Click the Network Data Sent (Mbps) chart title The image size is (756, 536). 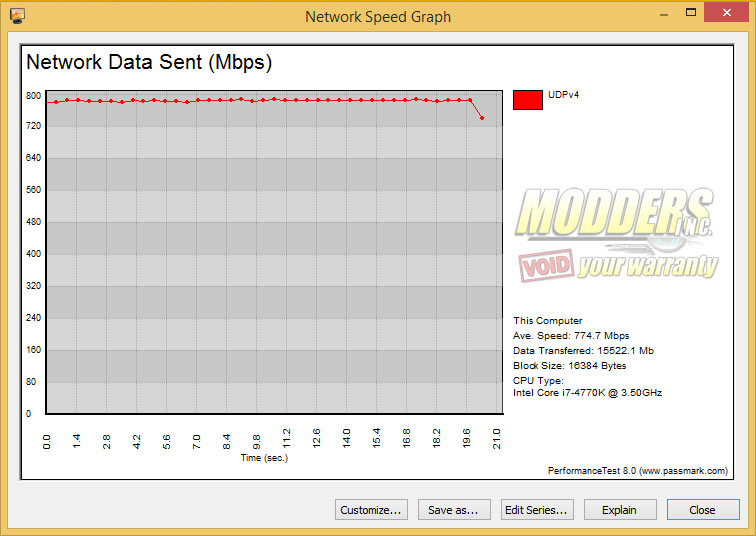pyautogui.click(x=149, y=63)
